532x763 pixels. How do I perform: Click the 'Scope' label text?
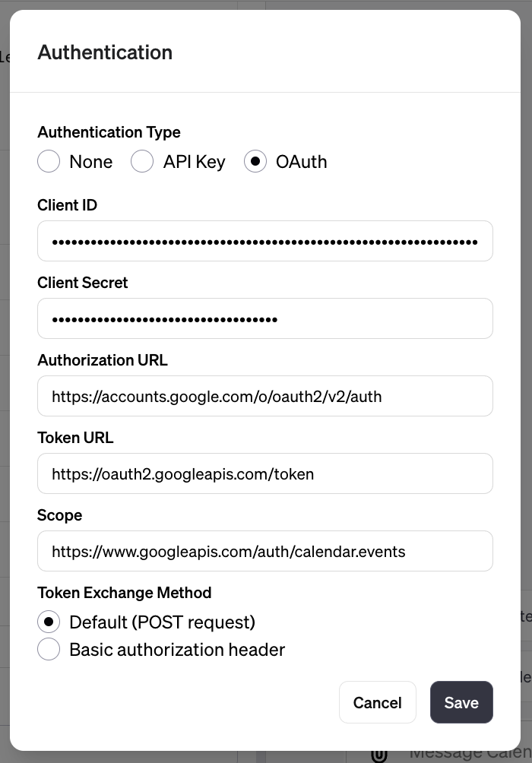(x=60, y=515)
